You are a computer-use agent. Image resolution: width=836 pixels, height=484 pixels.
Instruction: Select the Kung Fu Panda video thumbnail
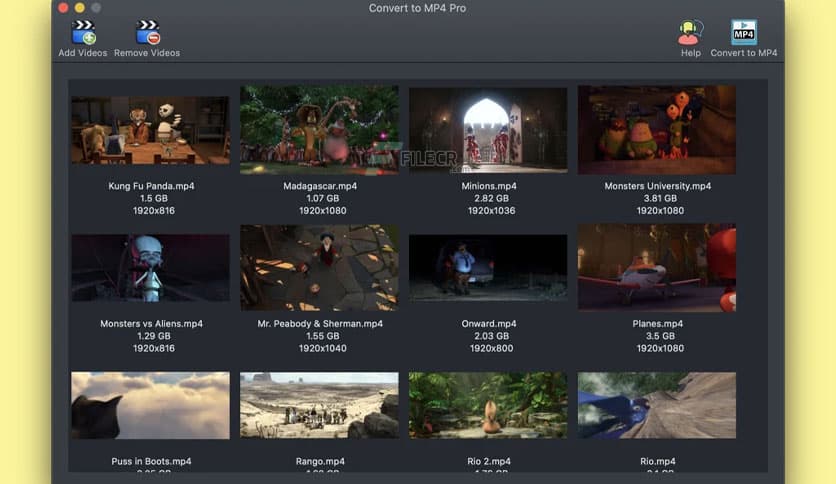click(151, 130)
